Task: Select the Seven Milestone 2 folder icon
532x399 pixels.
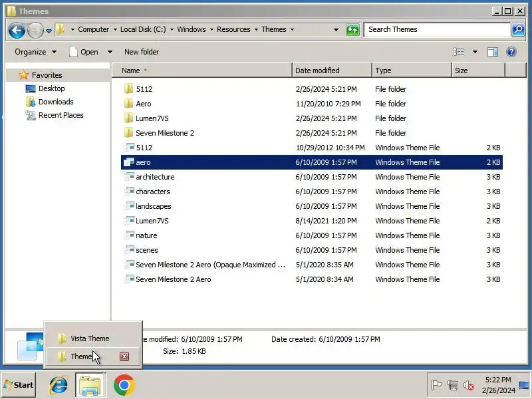Action: [128, 132]
